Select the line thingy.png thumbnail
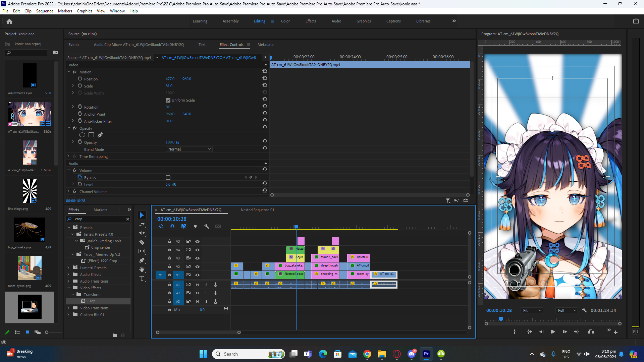 tap(30, 191)
